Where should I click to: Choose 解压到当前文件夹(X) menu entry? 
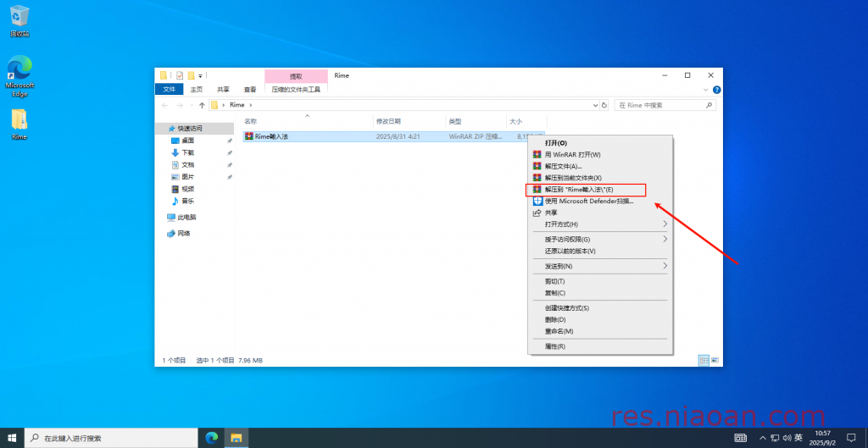tap(600, 178)
